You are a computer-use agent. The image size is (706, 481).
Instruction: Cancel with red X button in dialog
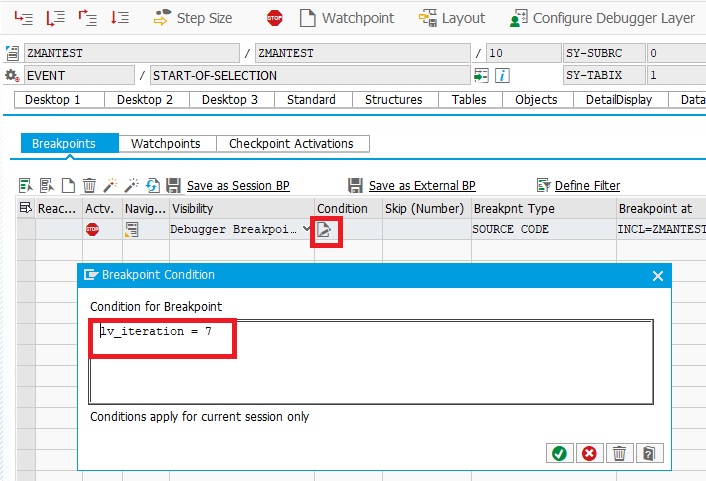coord(589,453)
